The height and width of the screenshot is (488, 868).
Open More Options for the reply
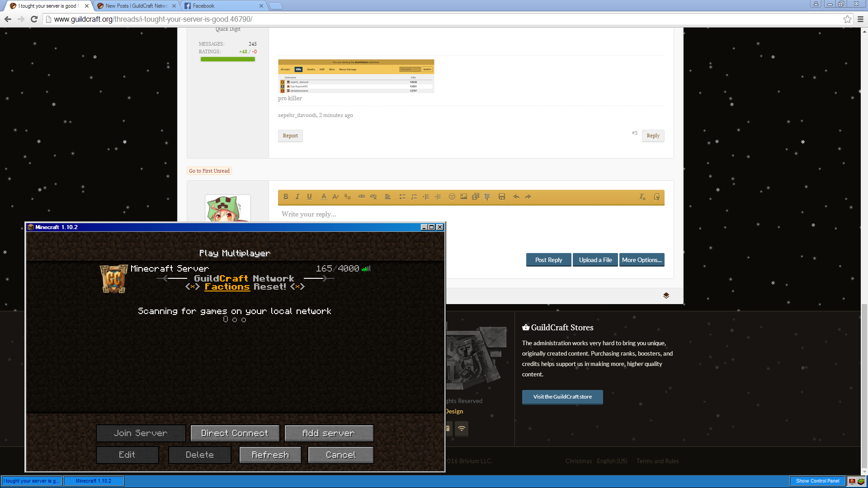click(x=642, y=260)
